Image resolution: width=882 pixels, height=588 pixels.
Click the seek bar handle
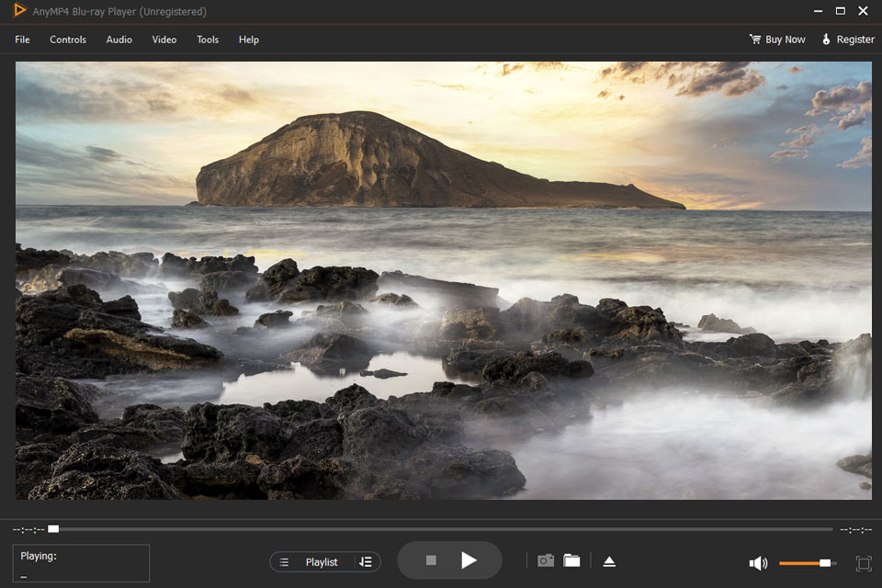(x=53, y=529)
